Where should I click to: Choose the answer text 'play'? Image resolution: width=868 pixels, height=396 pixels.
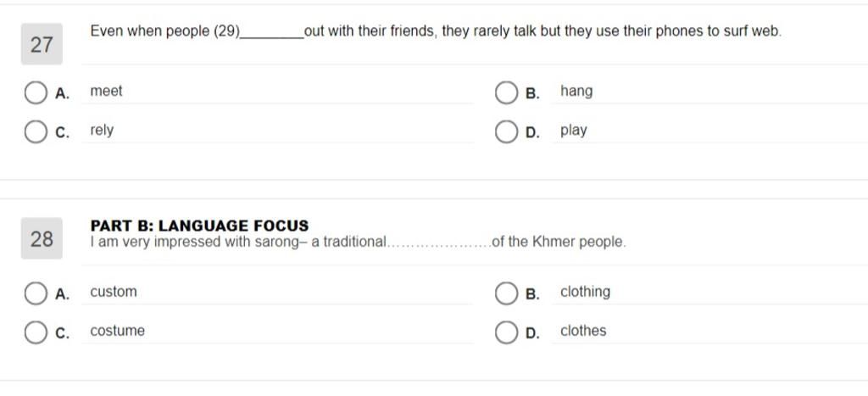(x=574, y=131)
